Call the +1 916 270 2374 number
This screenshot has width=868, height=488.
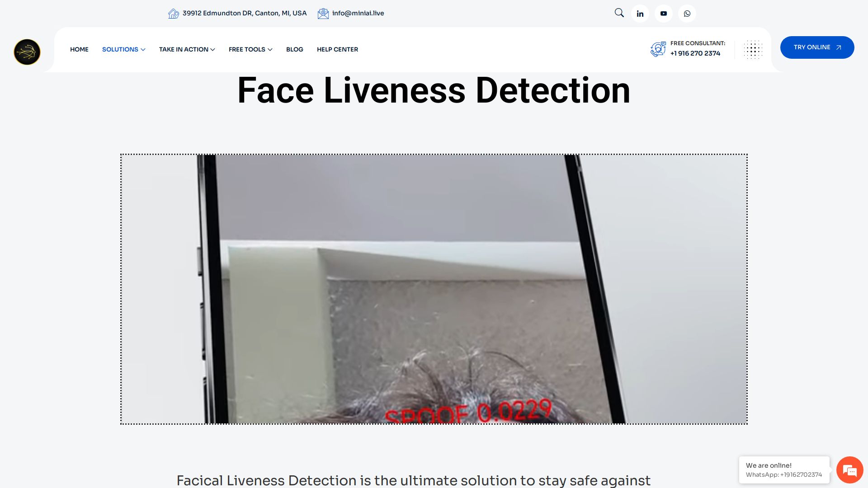[x=695, y=53]
